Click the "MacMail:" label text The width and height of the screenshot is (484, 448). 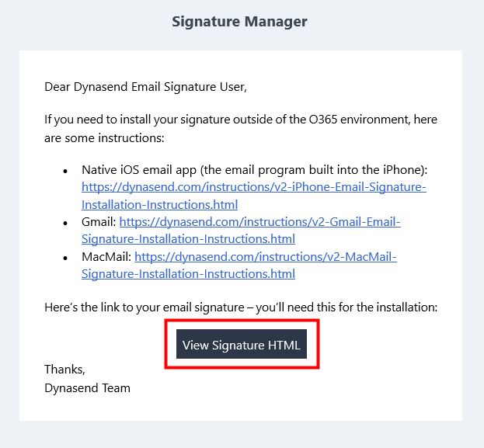click(106, 256)
